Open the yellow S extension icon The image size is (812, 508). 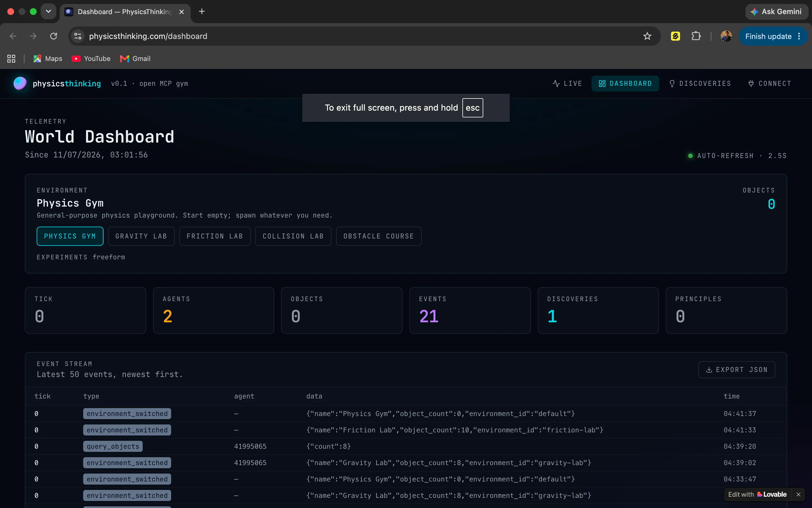(676, 36)
